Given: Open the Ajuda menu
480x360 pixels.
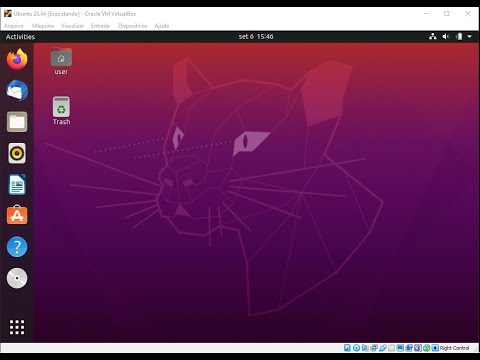Looking at the screenshot, I should [162, 26].
